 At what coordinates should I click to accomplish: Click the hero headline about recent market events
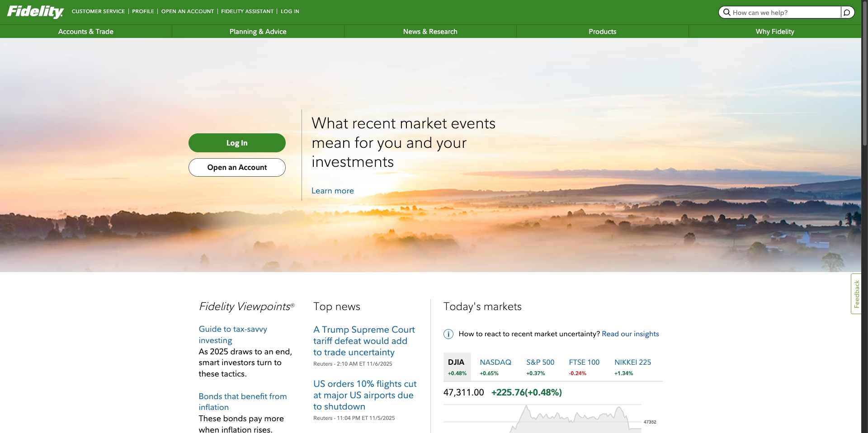(x=403, y=142)
